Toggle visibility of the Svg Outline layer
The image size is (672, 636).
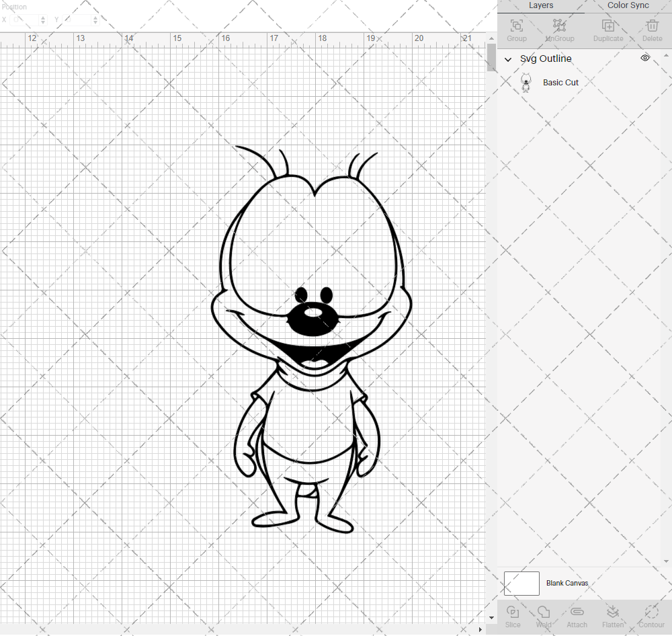(x=644, y=58)
